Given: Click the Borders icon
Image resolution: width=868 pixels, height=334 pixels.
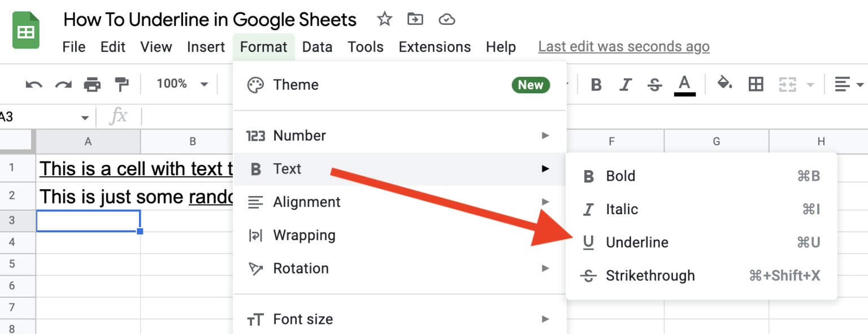Looking at the screenshot, I should tap(756, 84).
